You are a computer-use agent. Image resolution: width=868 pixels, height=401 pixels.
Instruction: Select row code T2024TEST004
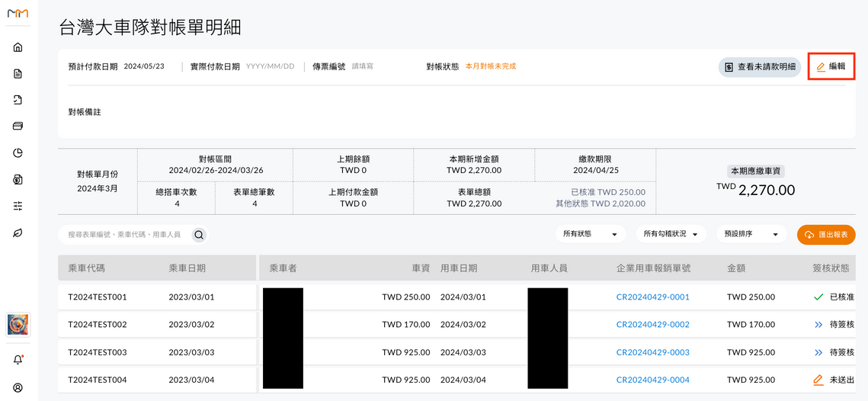pos(98,380)
